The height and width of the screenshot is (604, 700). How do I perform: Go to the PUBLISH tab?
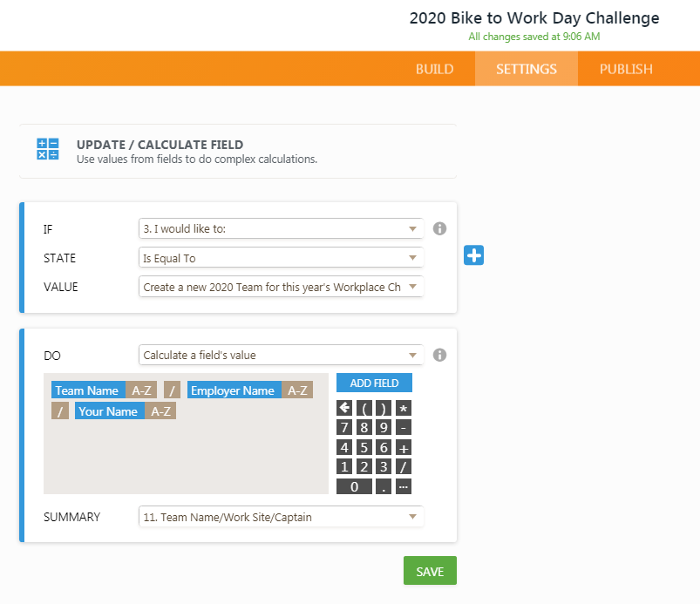tap(626, 69)
